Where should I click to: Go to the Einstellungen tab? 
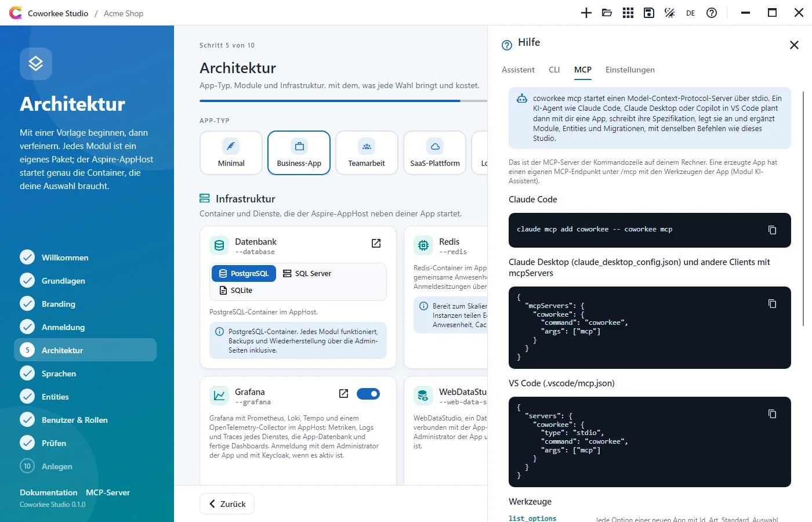(x=630, y=70)
